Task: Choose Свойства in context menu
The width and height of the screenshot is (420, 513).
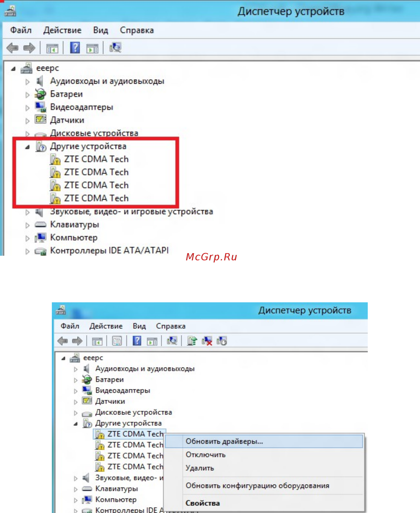Action: [x=264, y=503]
